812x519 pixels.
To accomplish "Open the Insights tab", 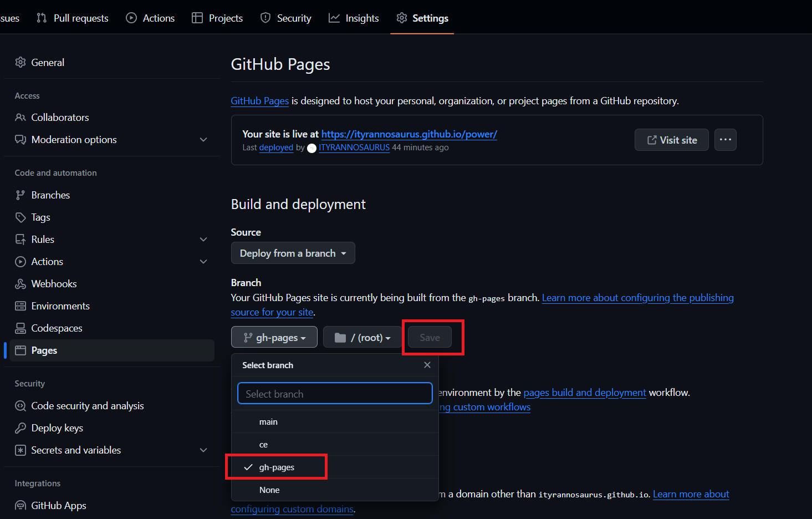I will pyautogui.click(x=354, y=18).
